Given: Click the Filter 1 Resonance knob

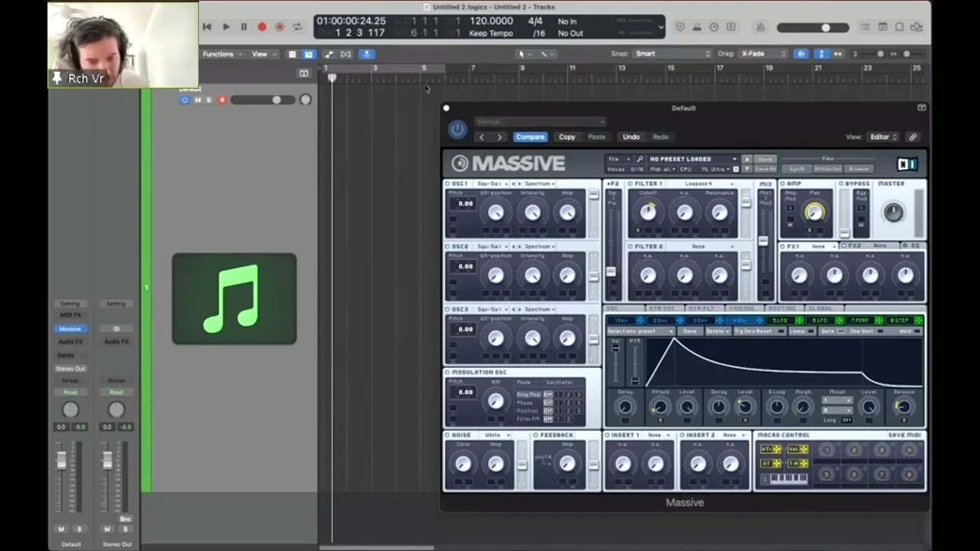Looking at the screenshot, I should (720, 213).
